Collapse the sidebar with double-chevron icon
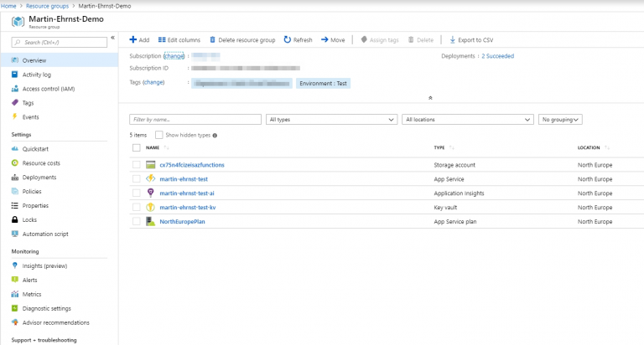 click(x=113, y=39)
